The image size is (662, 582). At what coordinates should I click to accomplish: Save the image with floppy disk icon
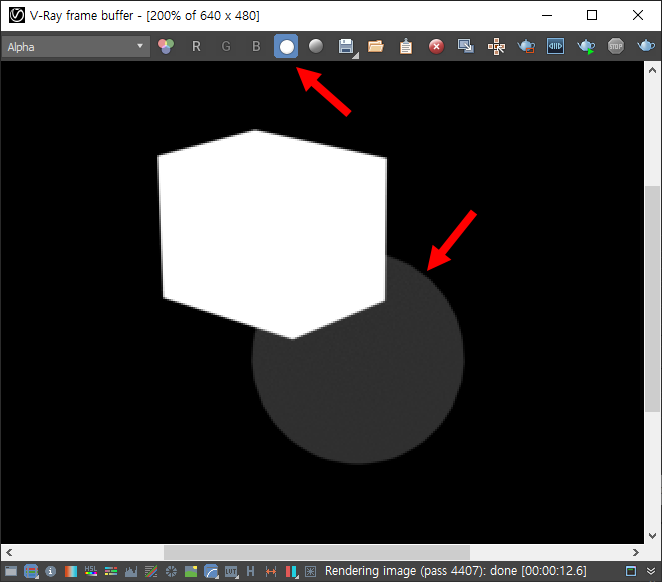click(347, 46)
